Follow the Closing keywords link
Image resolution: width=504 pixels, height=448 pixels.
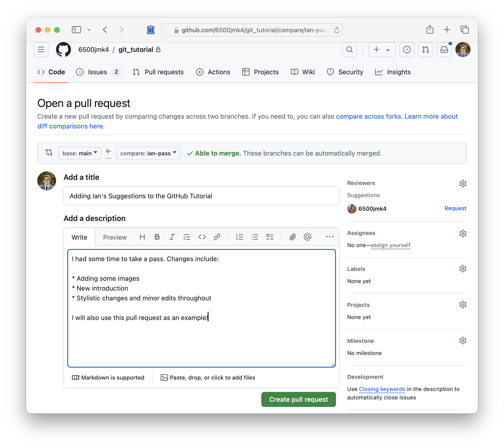coord(382,389)
